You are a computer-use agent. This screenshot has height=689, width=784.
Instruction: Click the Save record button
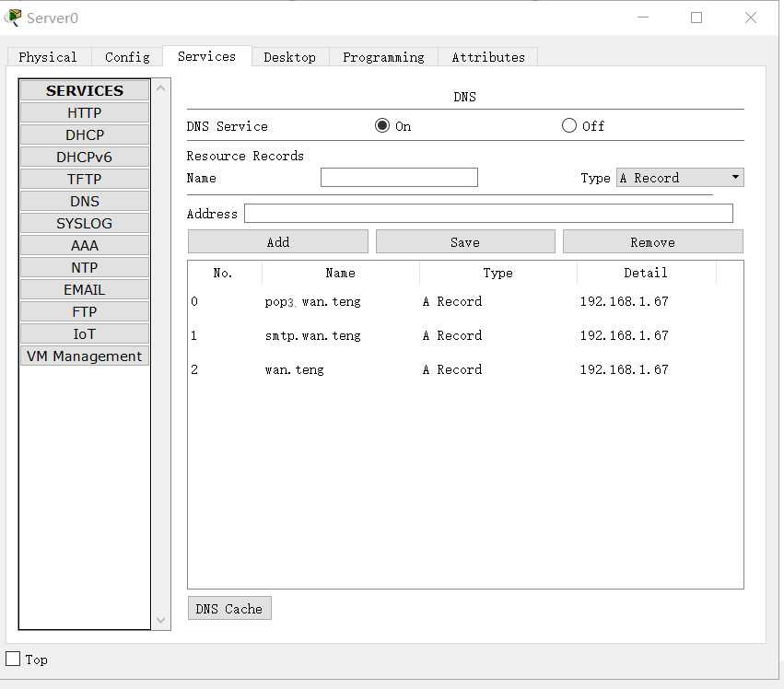coord(465,242)
